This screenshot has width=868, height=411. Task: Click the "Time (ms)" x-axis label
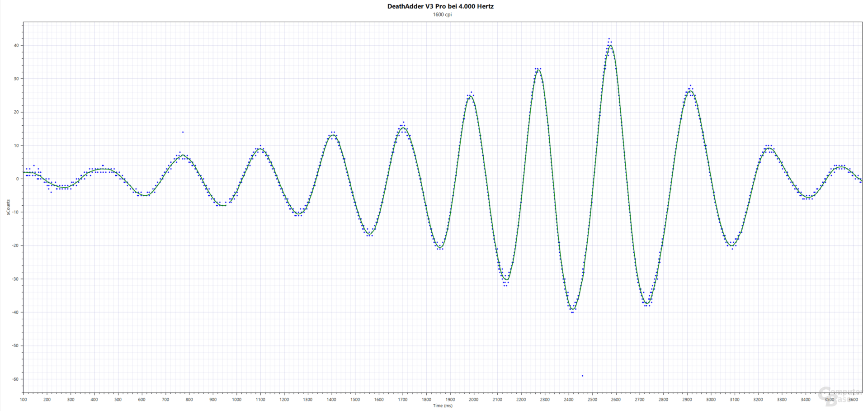(443, 406)
